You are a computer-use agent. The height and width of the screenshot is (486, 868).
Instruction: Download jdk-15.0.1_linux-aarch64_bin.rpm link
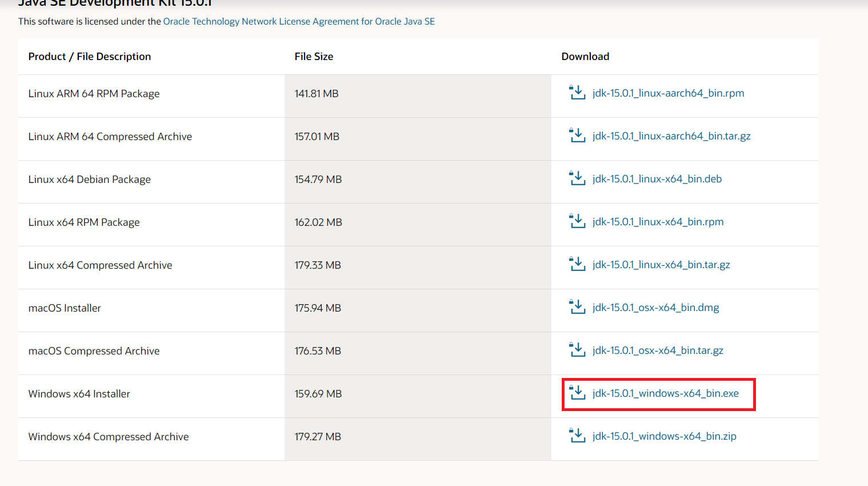click(x=668, y=93)
